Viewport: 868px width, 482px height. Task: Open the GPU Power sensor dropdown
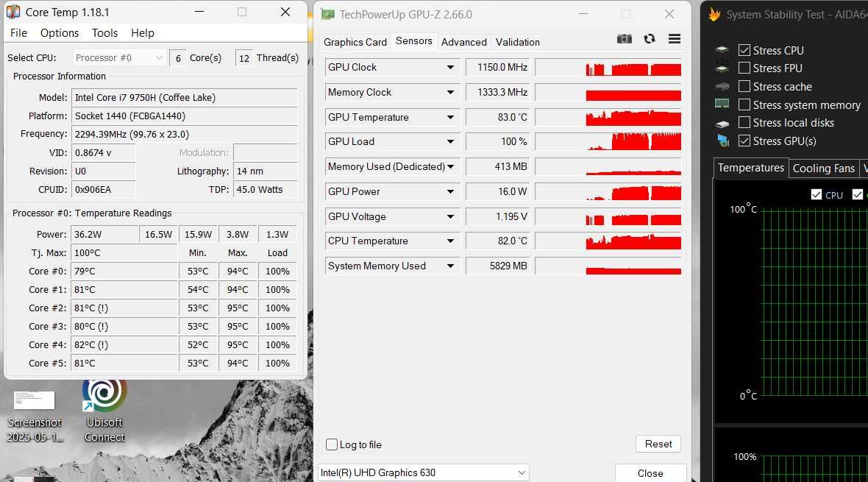[x=450, y=191]
